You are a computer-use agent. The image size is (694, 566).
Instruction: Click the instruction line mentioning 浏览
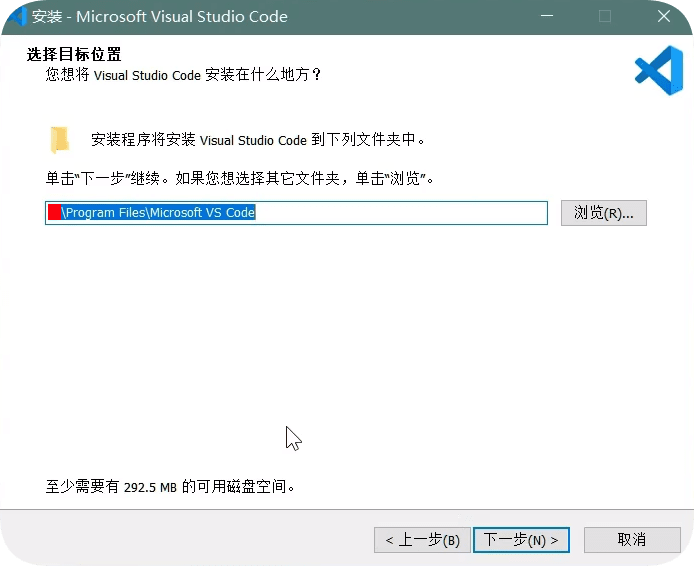240,178
